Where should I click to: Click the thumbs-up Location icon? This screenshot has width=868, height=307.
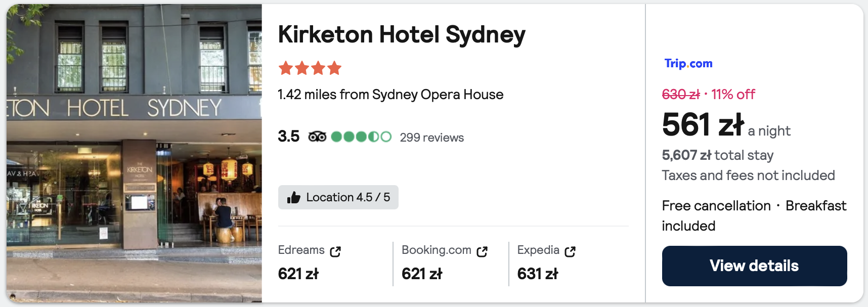(293, 197)
